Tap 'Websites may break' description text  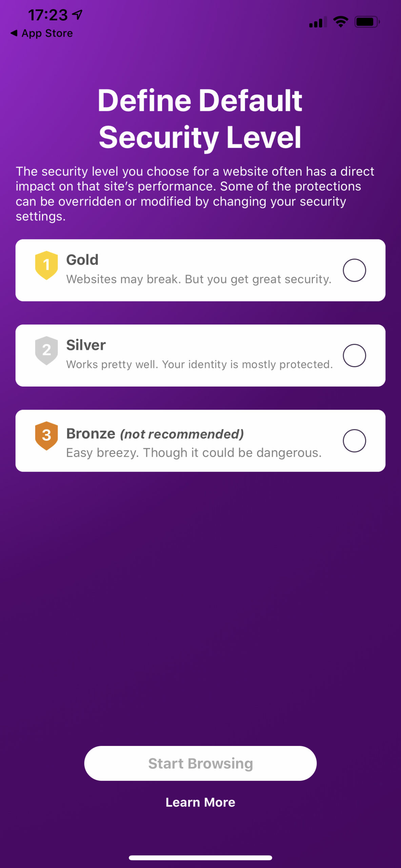(199, 279)
